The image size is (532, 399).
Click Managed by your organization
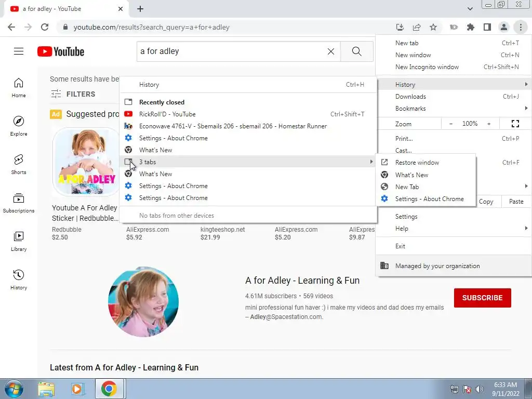(x=453, y=266)
